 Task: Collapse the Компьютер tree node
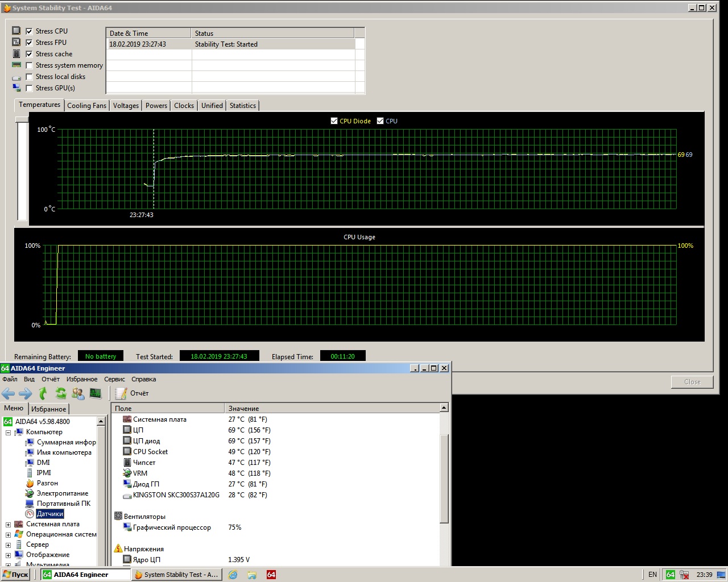click(9, 433)
